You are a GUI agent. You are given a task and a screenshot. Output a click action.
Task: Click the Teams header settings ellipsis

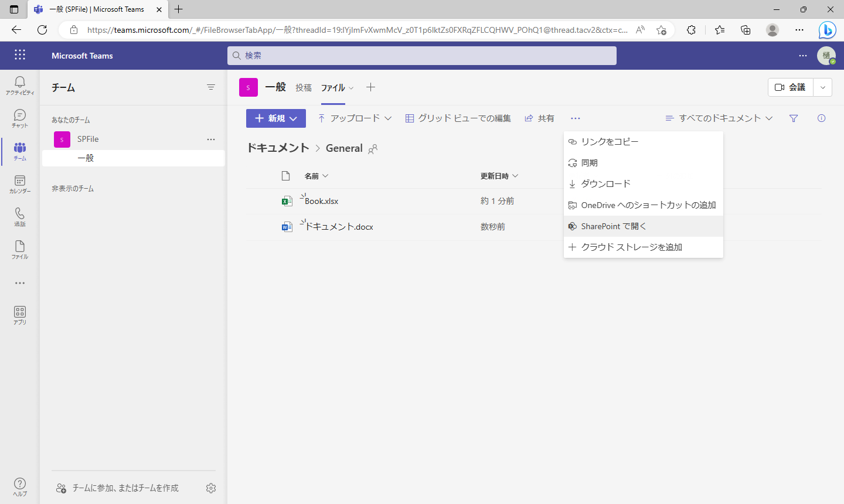(x=803, y=56)
